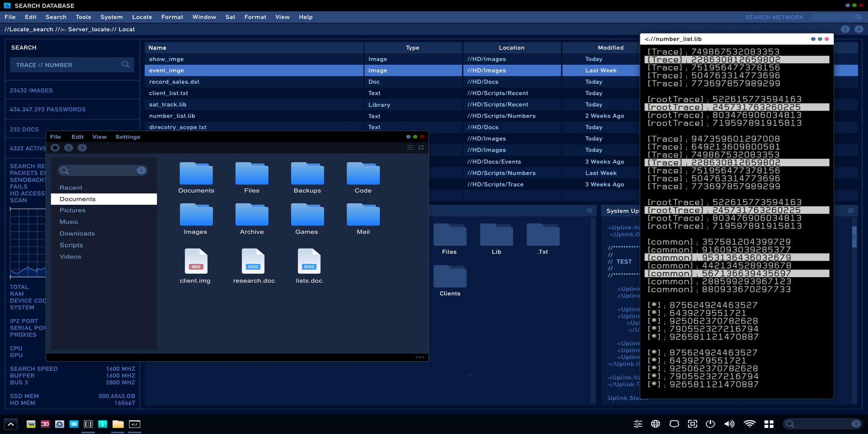Open the Window menu
The width and height of the screenshot is (868, 434).
(x=204, y=17)
